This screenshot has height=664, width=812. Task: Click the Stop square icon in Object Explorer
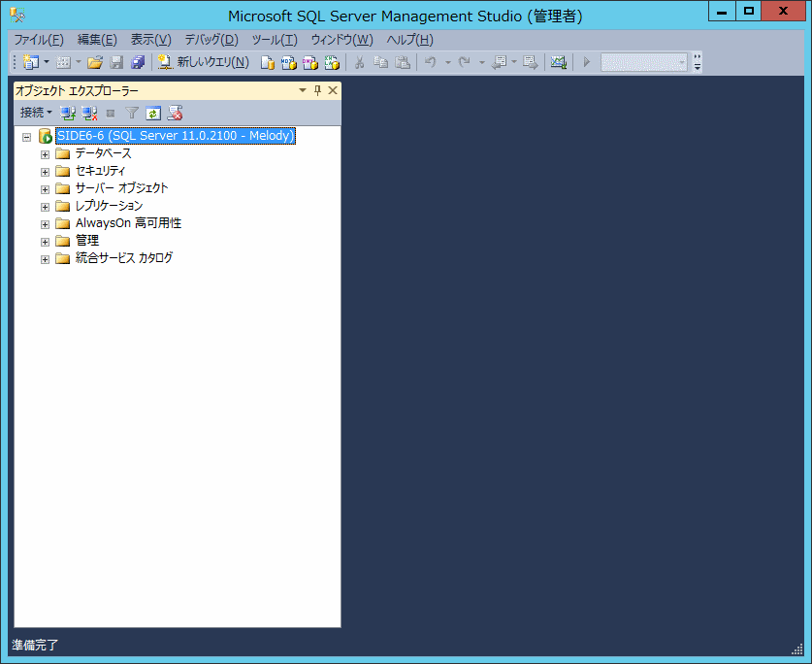point(111,113)
